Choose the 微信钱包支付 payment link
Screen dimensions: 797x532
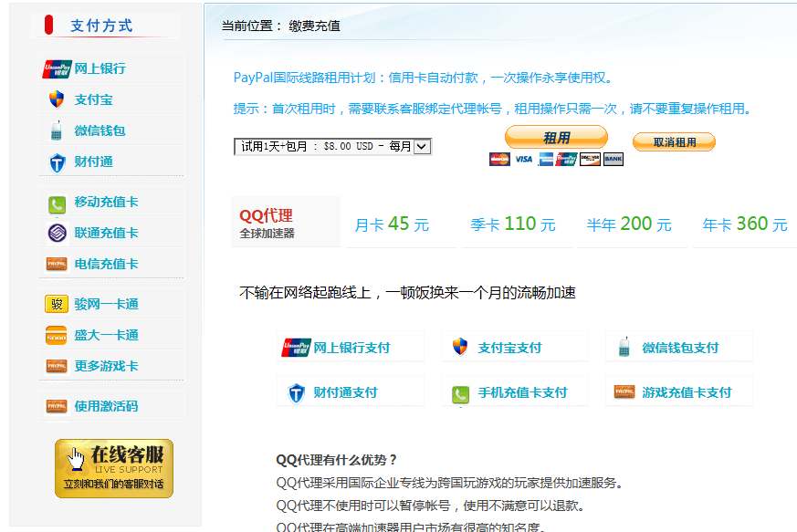[x=681, y=348]
